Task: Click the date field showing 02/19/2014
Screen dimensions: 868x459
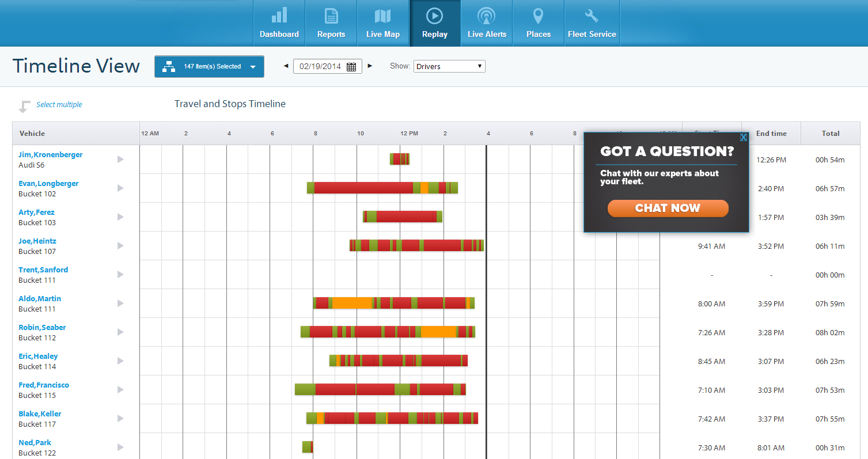Action: coord(320,67)
